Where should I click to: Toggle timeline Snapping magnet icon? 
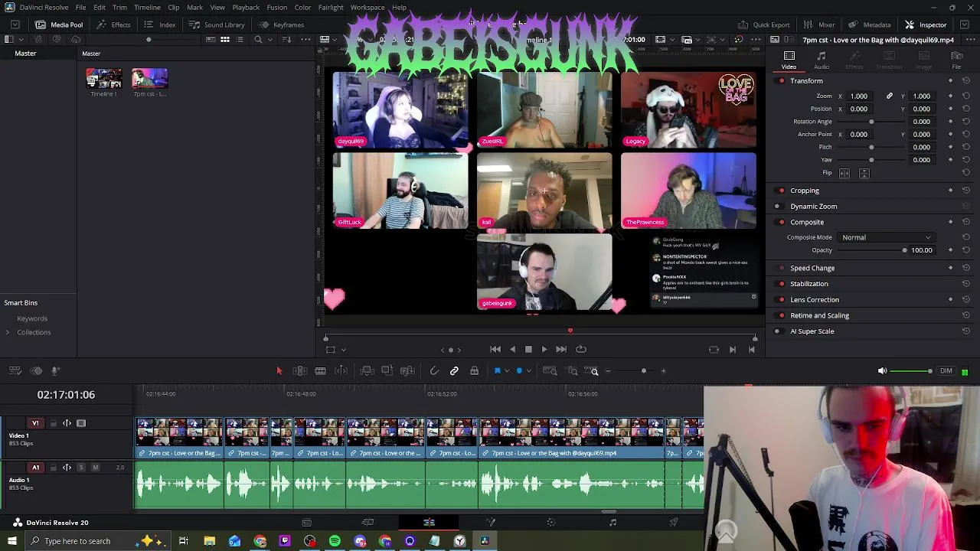point(434,371)
